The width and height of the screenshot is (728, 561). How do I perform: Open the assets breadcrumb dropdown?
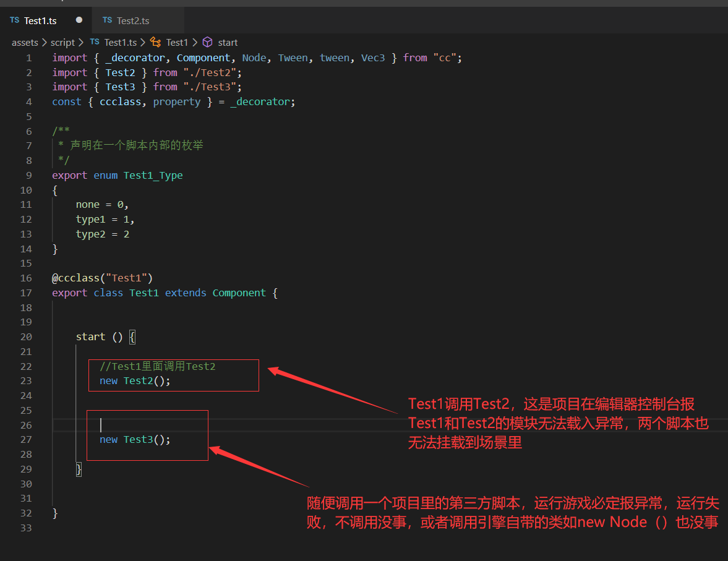point(25,42)
